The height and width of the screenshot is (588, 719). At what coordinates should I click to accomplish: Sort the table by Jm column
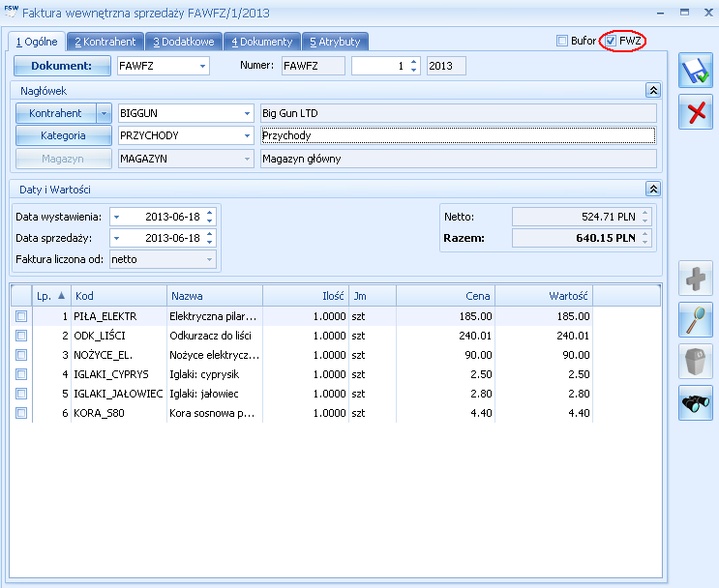[x=373, y=296]
